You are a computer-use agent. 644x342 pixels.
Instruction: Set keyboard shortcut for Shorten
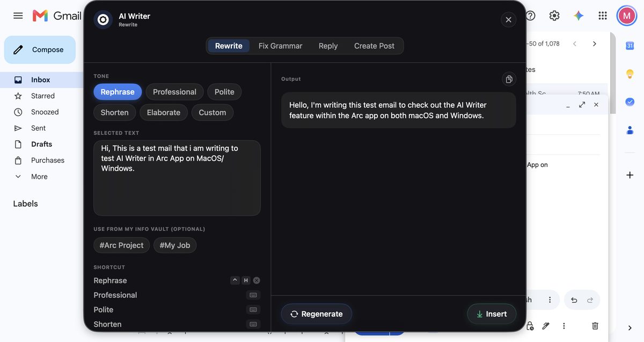coord(253,324)
